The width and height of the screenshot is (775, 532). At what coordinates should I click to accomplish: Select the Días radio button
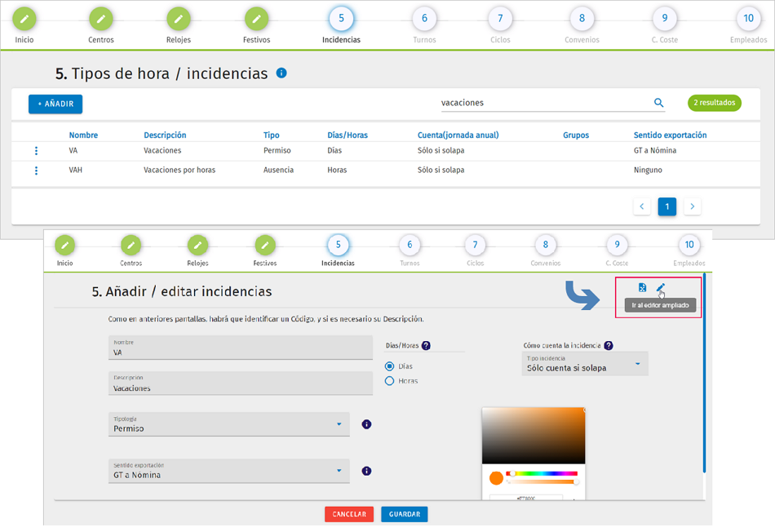pos(389,366)
